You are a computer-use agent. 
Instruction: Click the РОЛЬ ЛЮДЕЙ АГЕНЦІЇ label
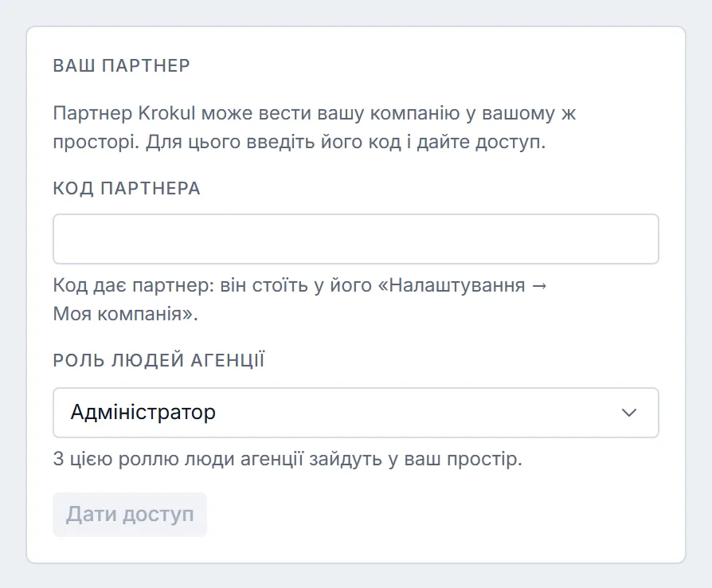click(x=159, y=360)
